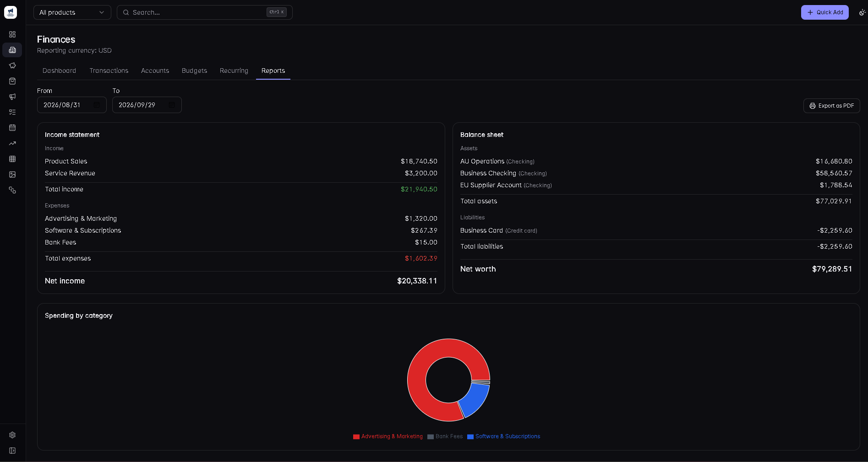Open the piggy bank section in the sidebar
Image resolution: width=868 pixels, height=462 pixels.
coord(12,65)
